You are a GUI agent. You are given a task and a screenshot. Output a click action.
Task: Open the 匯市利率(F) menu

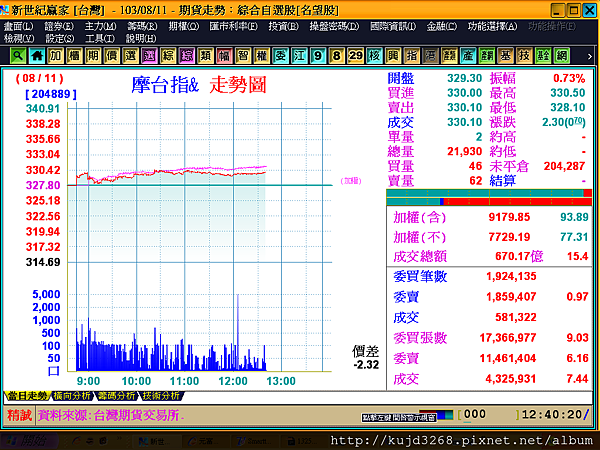pyautogui.click(x=234, y=26)
